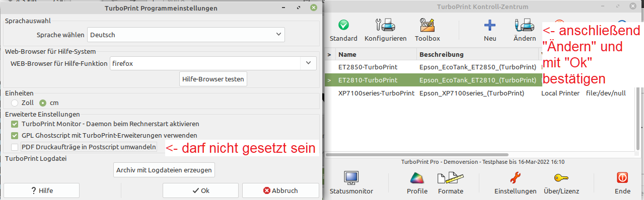Click Epson_EcoTank_ET2850_(TurboPrint) description cell
Screen dimensions: 644x200
477,66
